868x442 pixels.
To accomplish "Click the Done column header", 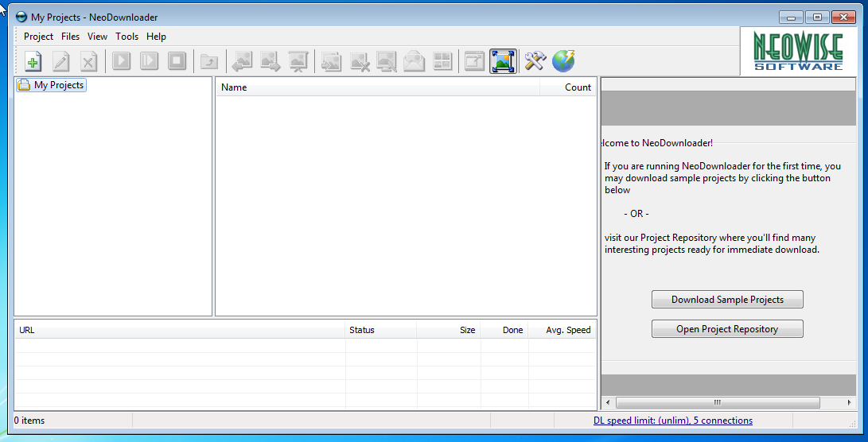I will [504, 330].
